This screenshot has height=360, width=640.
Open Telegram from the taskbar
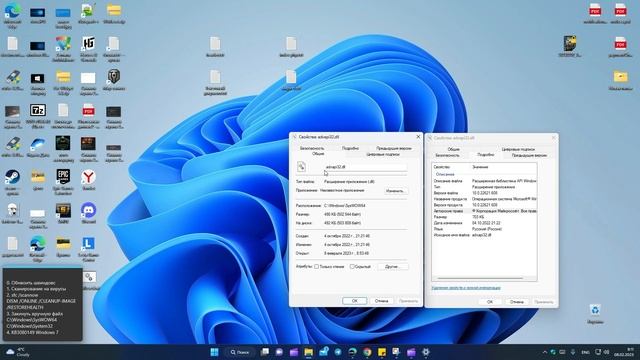point(338,352)
